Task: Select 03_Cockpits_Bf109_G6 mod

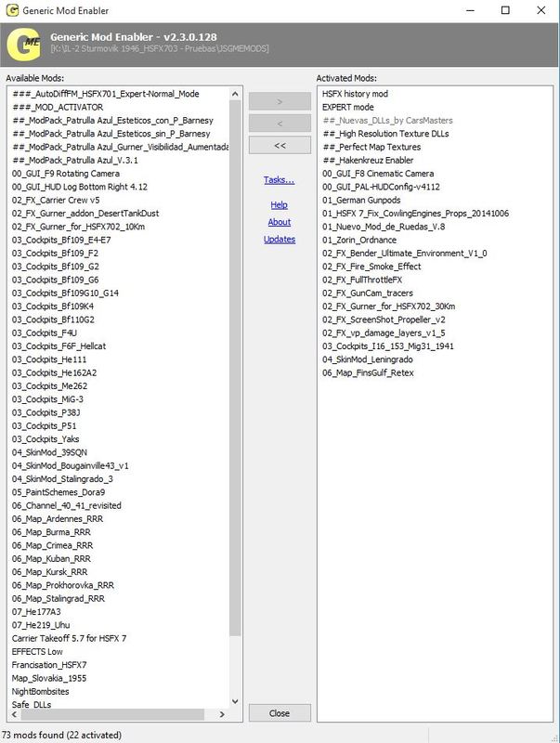Action: tap(56, 280)
